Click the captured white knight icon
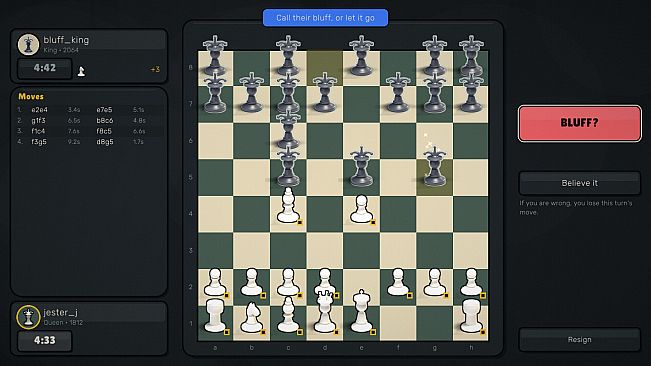The height and width of the screenshot is (366, 651). pyautogui.click(x=81, y=71)
